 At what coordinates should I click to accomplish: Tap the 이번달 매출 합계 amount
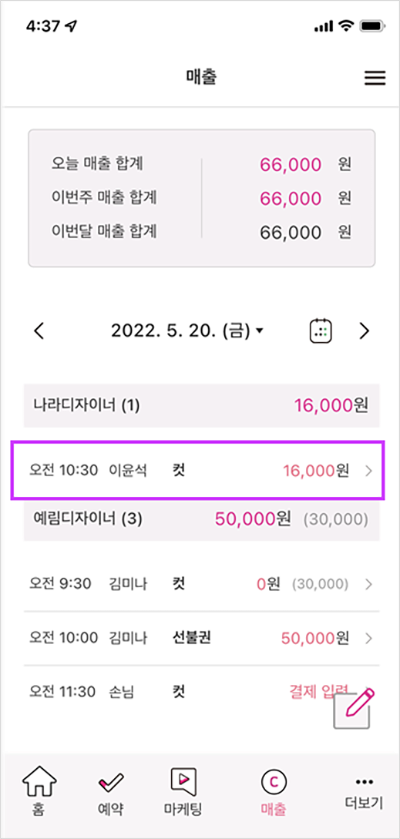291,232
